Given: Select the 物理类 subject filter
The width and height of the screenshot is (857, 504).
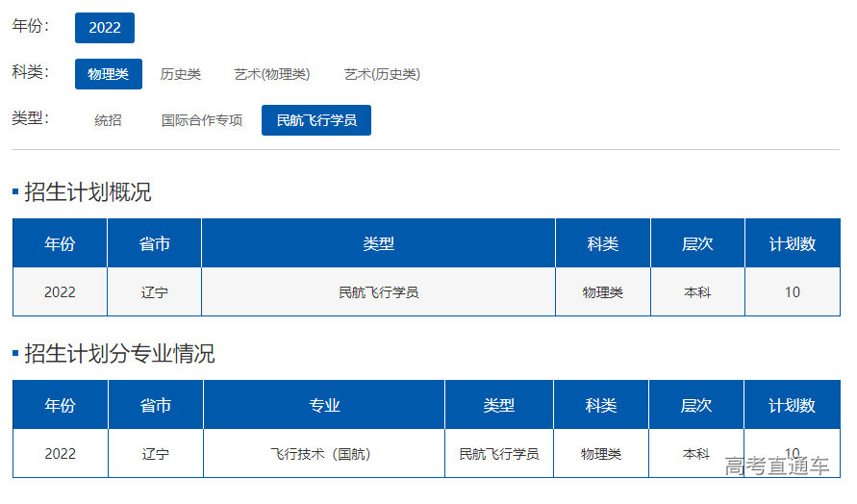Looking at the screenshot, I should [x=108, y=74].
